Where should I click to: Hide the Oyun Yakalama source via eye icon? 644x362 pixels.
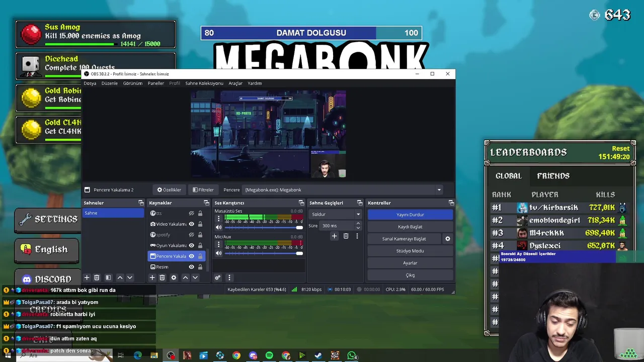point(191,245)
